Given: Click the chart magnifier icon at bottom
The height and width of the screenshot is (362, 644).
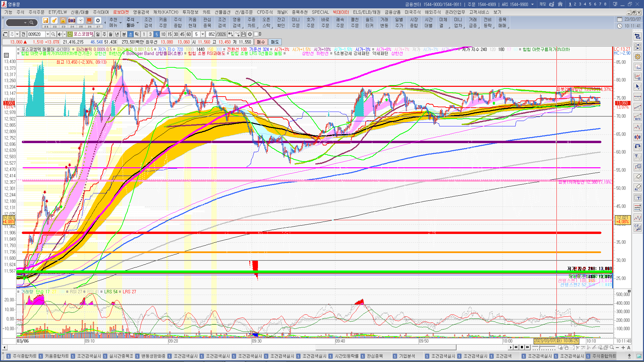Looking at the screenshot, I should click(612, 348).
